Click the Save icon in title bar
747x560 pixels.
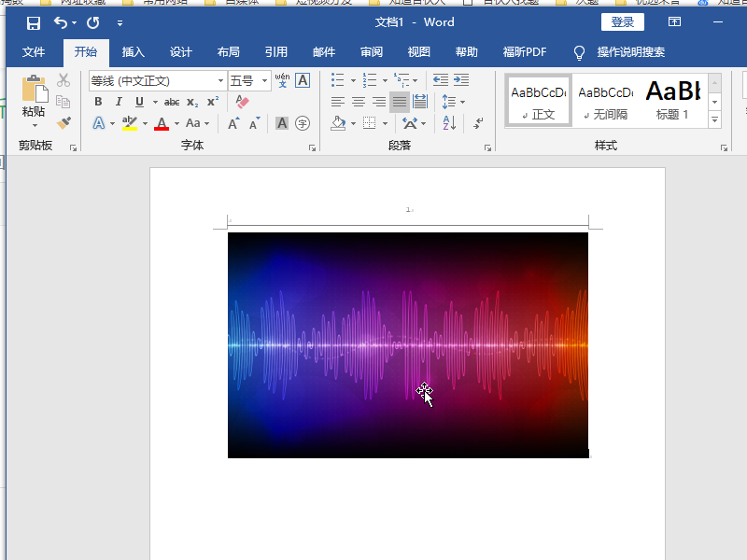[34, 22]
